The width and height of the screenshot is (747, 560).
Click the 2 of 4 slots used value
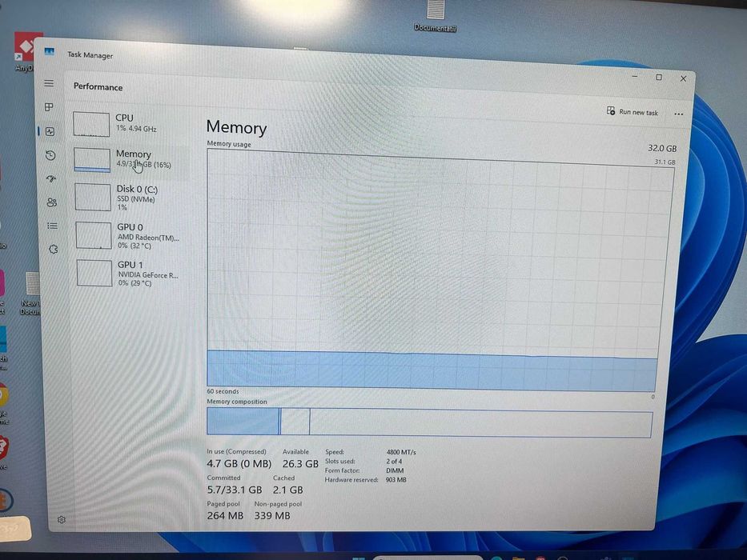(x=394, y=462)
